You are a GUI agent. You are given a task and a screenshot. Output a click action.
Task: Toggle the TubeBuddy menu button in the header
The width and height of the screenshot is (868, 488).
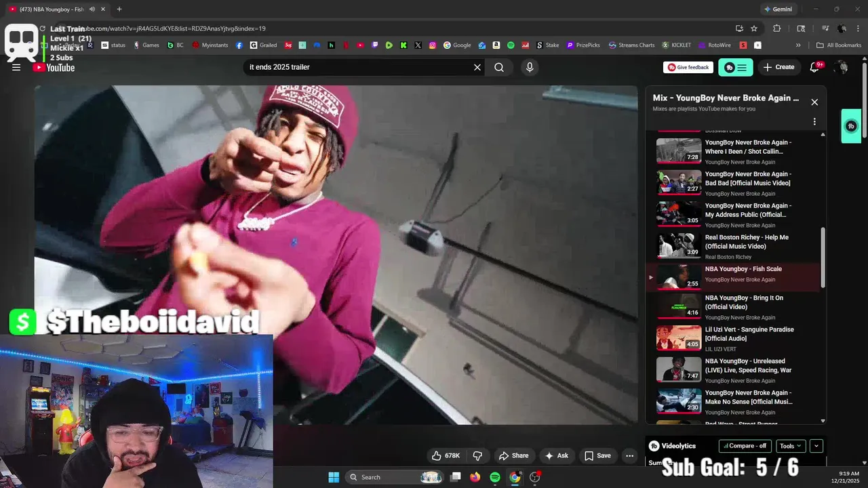point(736,67)
